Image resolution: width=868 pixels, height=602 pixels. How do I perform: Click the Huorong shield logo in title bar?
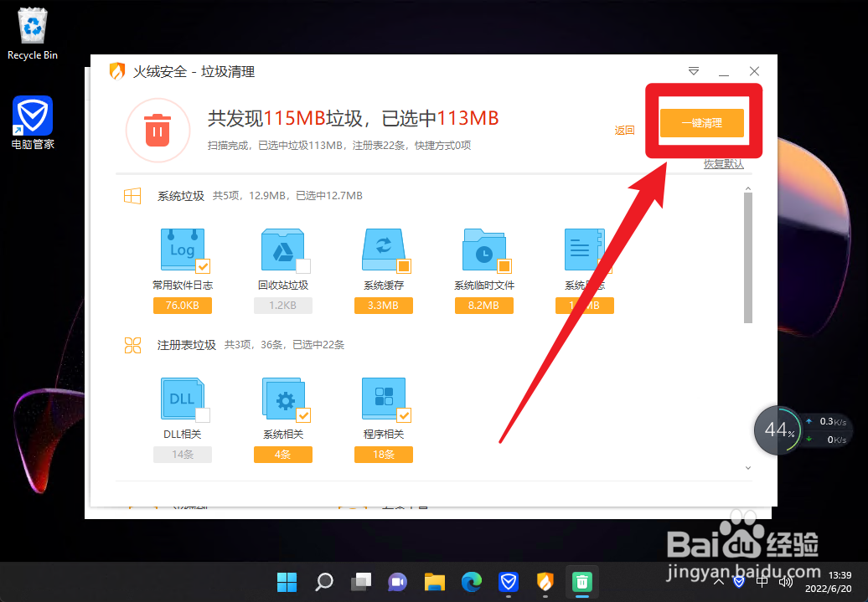pyautogui.click(x=116, y=71)
